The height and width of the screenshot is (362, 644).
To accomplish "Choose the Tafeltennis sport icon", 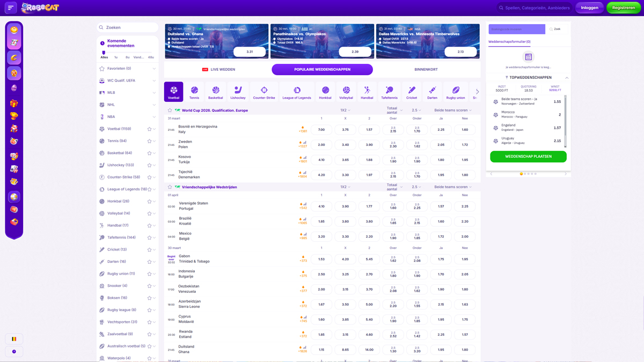I will (389, 92).
